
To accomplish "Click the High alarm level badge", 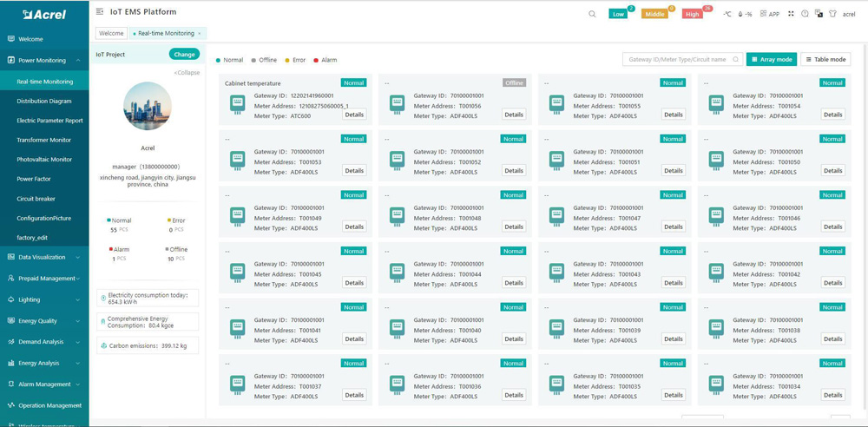I will [x=693, y=14].
